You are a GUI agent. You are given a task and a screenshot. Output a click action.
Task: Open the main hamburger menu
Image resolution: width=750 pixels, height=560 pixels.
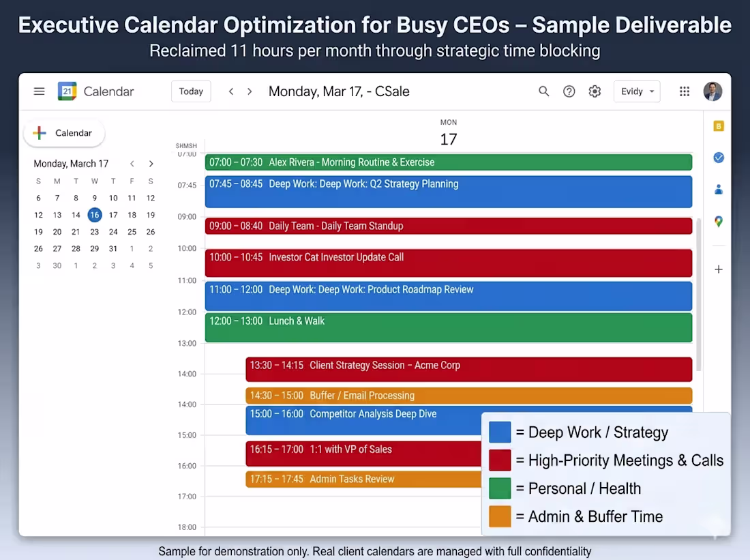point(39,91)
